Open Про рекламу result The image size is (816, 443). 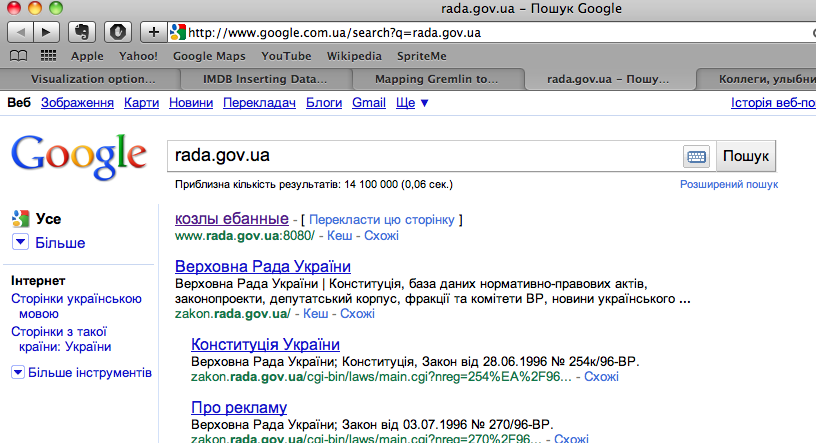point(239,407)
